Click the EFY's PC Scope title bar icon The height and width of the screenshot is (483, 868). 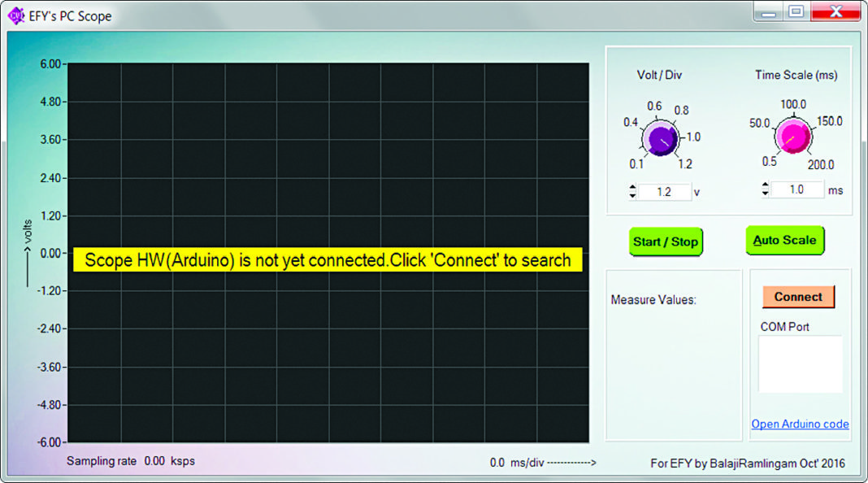click(16, 15)
